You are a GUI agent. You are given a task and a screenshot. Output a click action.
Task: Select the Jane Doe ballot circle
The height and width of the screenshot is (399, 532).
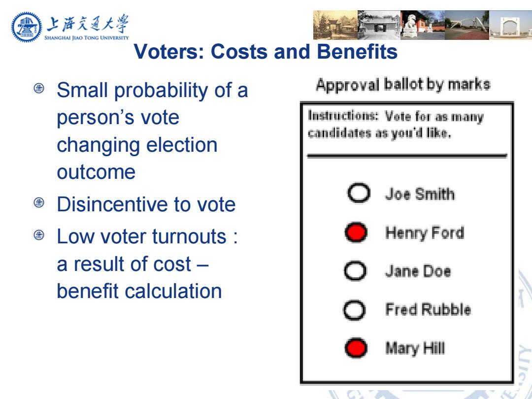point(355,271)
